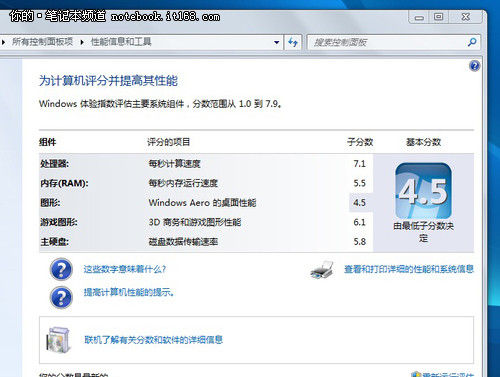
Task: Click the help question mark icon at top right
Action: 474,66
